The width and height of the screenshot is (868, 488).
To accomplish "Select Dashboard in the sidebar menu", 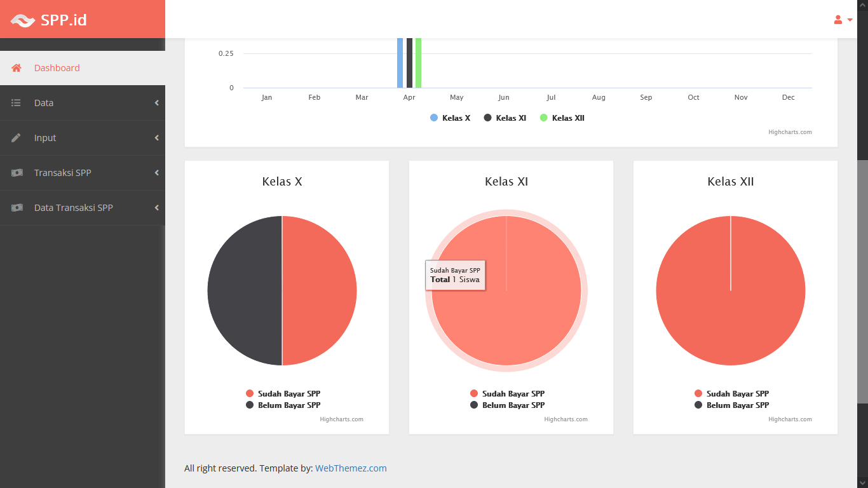I will (x=57, y=68).
